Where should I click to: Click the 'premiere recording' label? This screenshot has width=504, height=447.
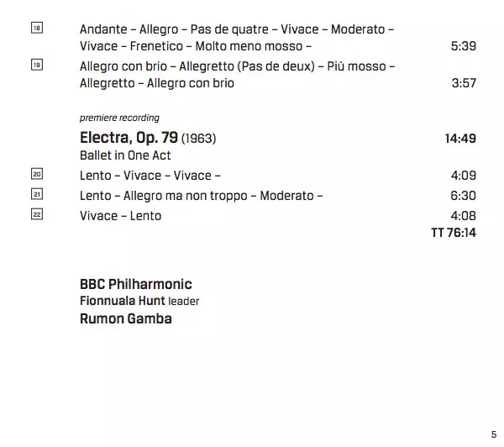tap(119, 118)
